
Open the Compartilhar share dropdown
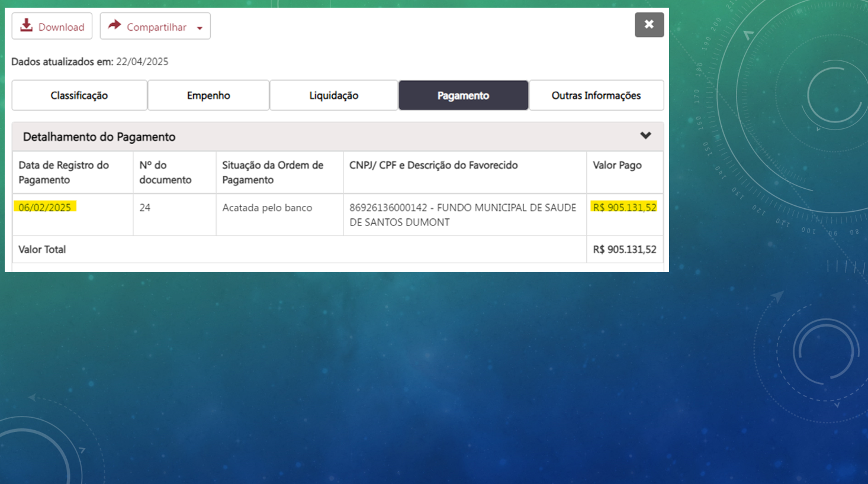(155, 26)
